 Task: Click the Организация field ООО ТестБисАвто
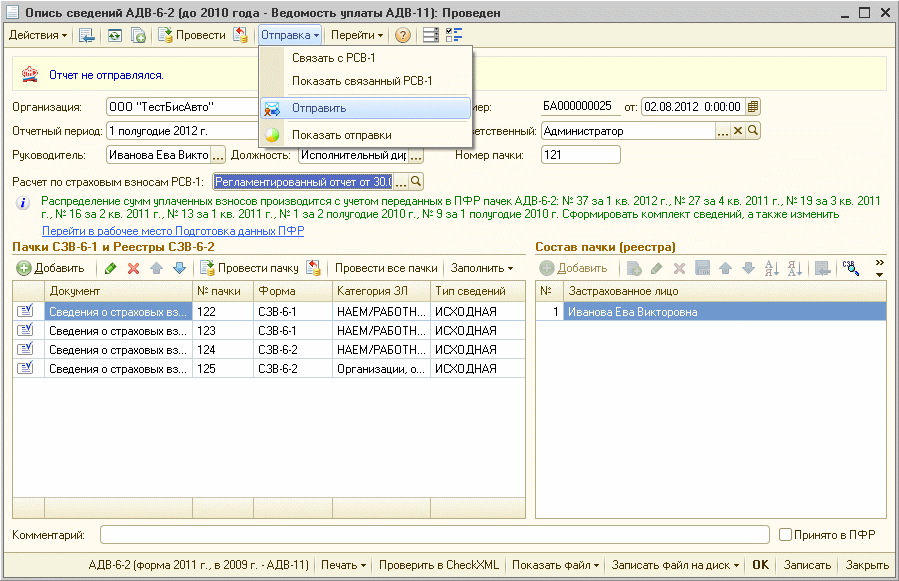click(x=182, y=107)
